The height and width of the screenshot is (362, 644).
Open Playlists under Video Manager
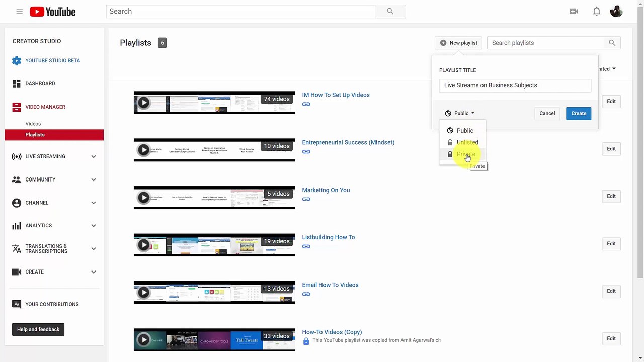click(x=54, y=135)
